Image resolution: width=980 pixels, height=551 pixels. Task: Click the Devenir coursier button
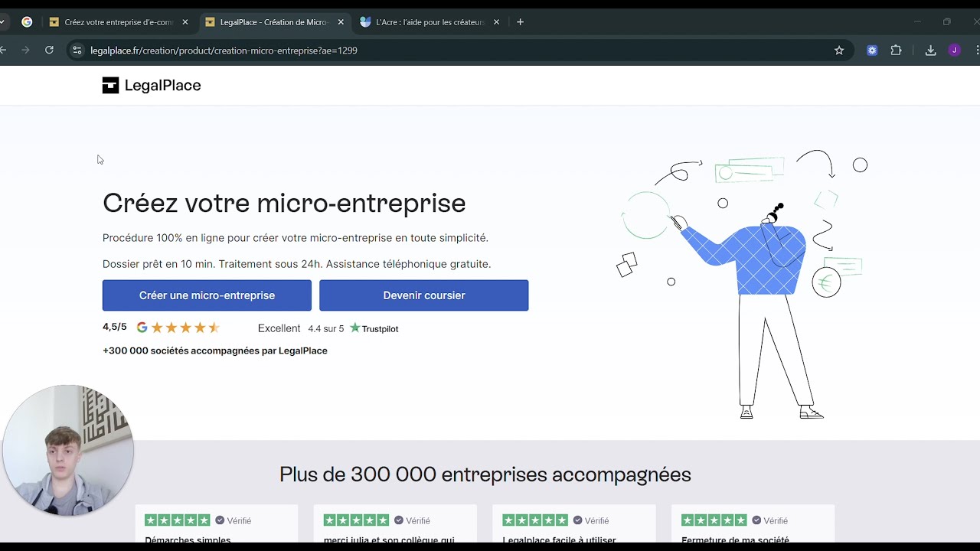pyautogui.click(x=424, y=295)
